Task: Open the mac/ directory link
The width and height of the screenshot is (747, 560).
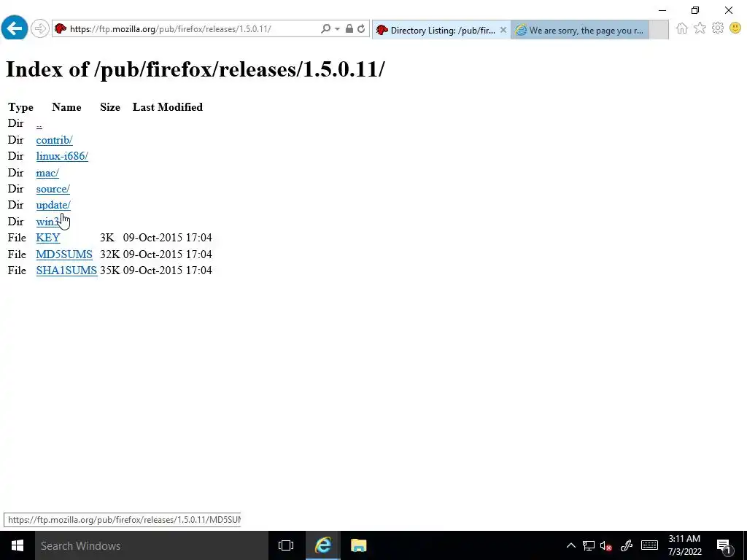Action: 47,173
